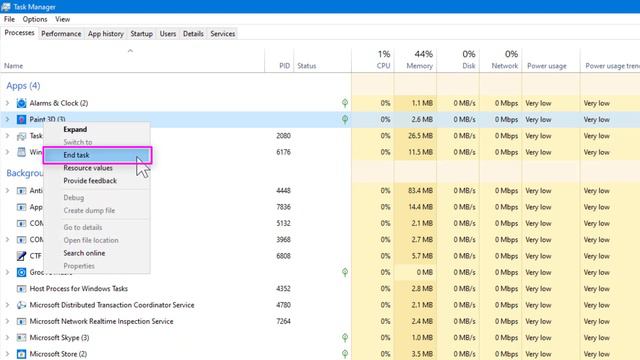Image resolution: width=640 pixels, height=360 pixels.
Task: Switch to the Startup tab
Action: click(x=142, y=34)
